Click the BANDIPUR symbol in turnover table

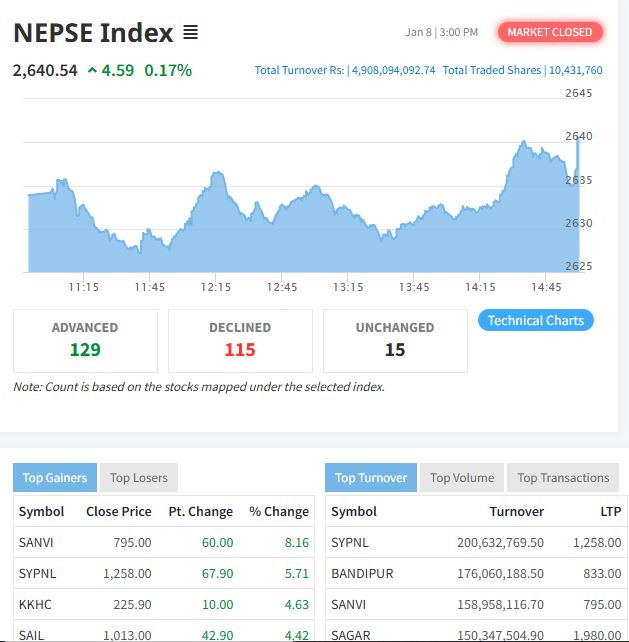pyautogui.click(x=360, y=574)
